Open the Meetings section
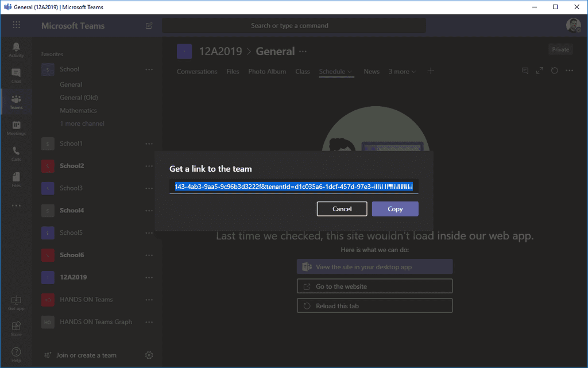 coord(16,128)
